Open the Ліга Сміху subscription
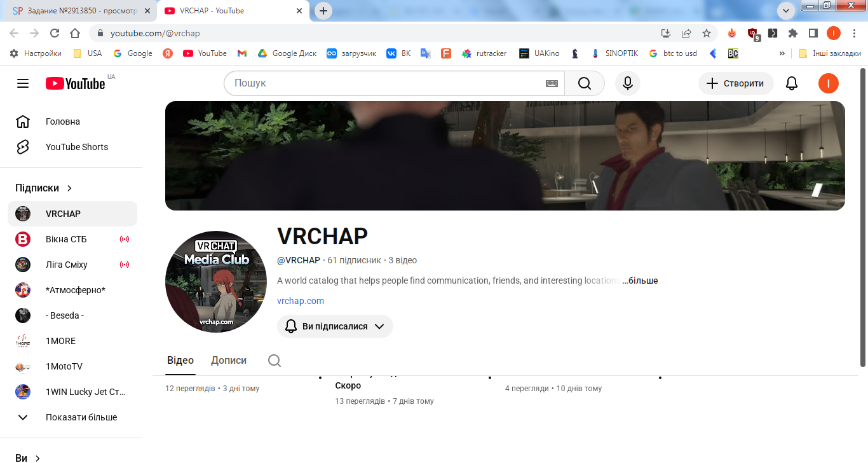The width and height of the screenshot is (868, 463). click(72, 265)
